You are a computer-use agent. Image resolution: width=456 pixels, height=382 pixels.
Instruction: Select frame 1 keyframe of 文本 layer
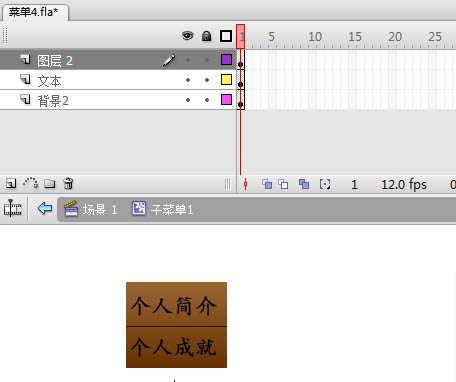click(x=241, y=80)
